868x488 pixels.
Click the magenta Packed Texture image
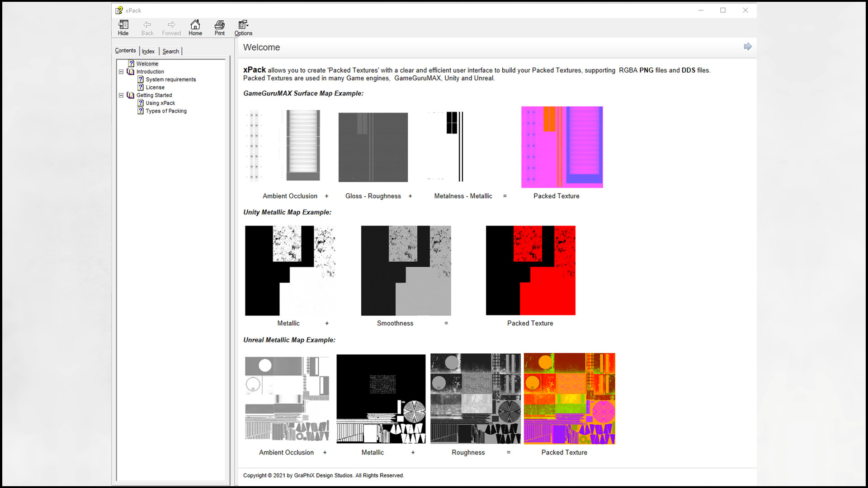click(561, 147)
